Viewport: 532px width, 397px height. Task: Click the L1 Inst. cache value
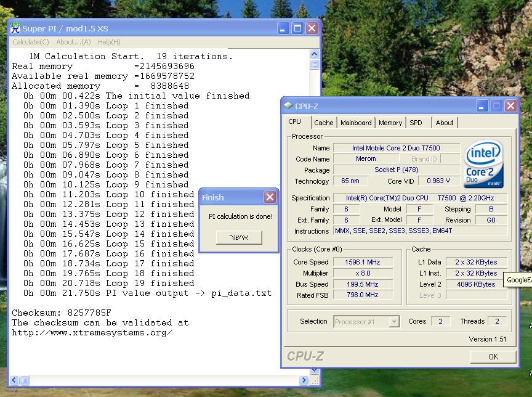[x=476, y=273]
